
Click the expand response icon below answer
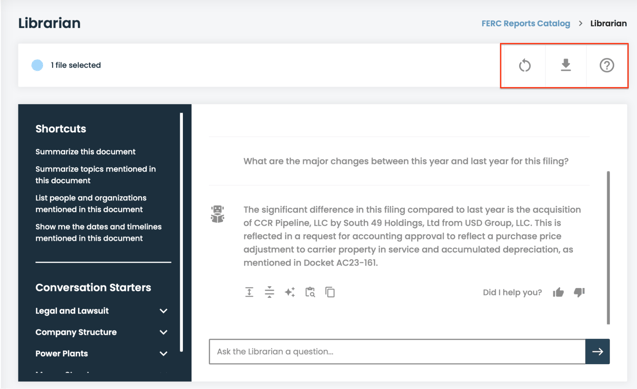(x=249, y=292)
